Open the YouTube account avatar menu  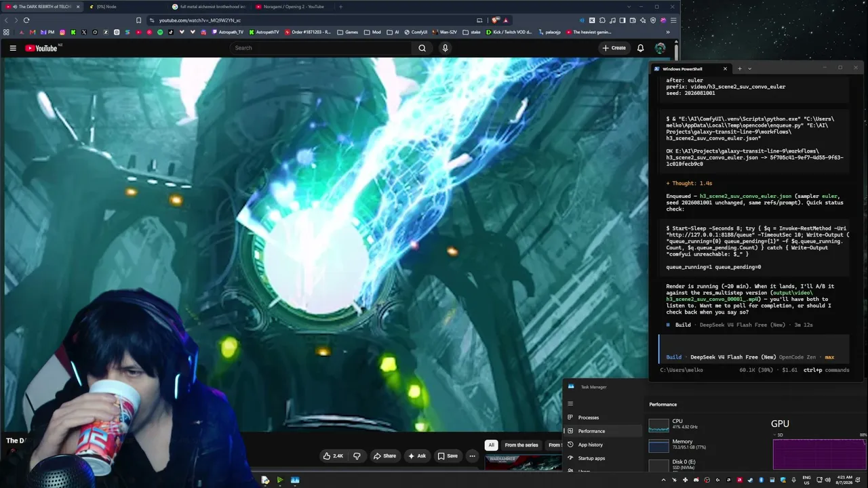(660, 48)
